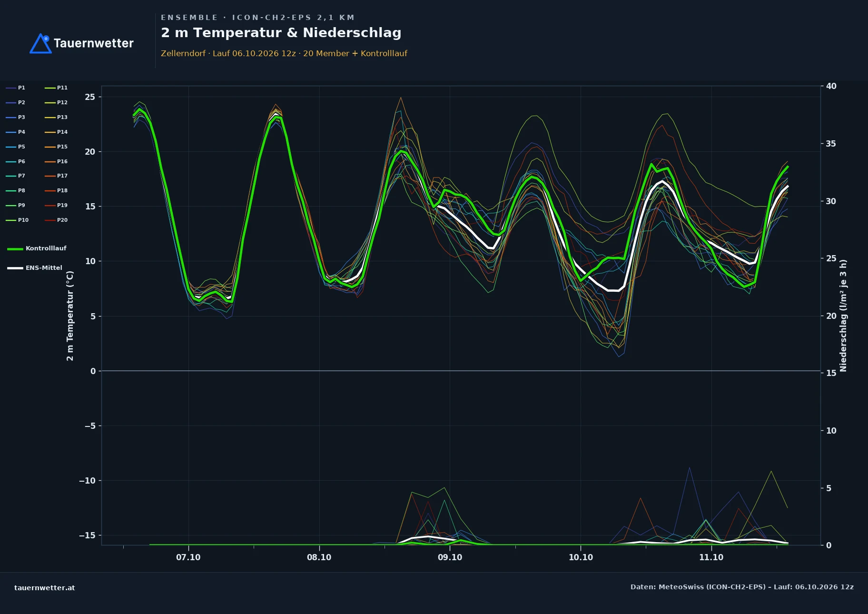Screen dimensions: 868x614
Task: Select the P10 legend entry
Action: click(x=17, y=220)
